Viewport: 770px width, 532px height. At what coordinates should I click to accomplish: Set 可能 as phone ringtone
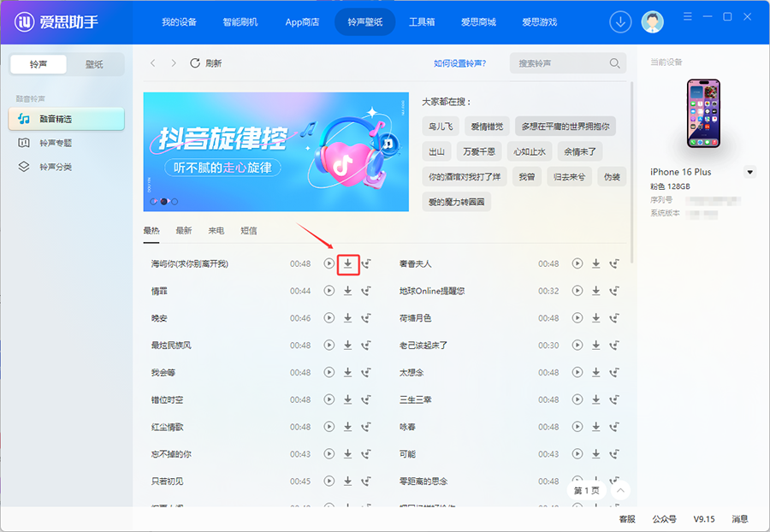[x=614, y=454]
